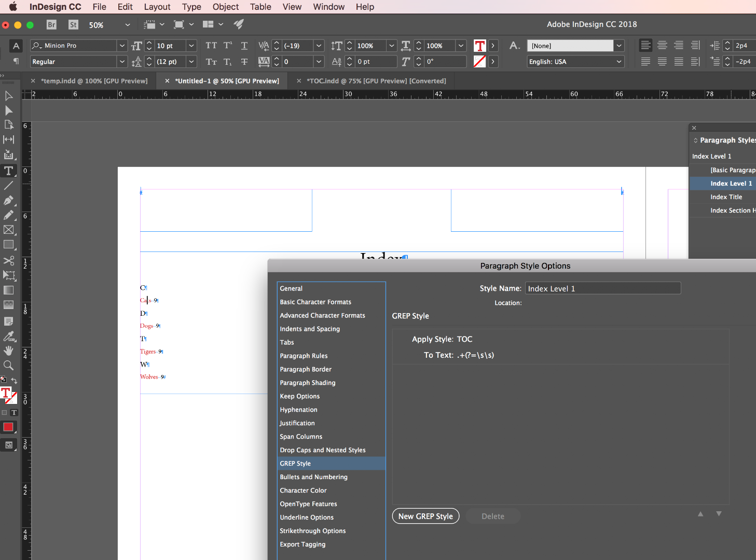Open the kerning (-19) dropdown

[319, 46]
